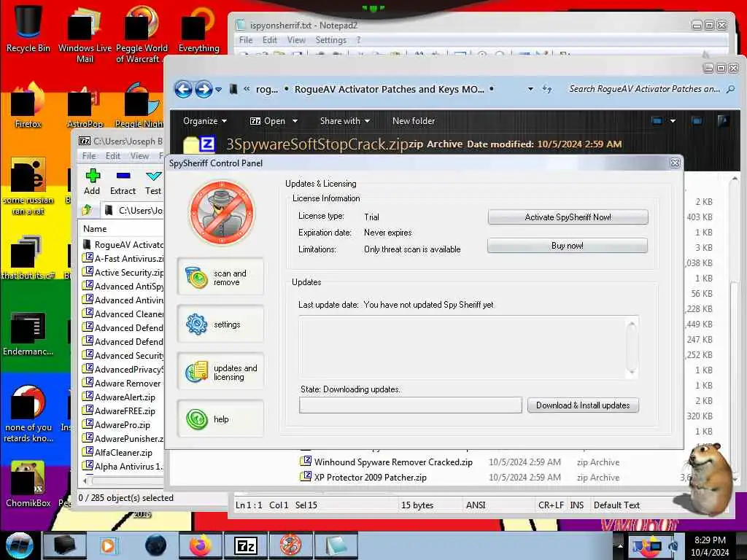Open the view options dropdown arrow
Viewport: 747px width, 560px height.
[673, 121]
